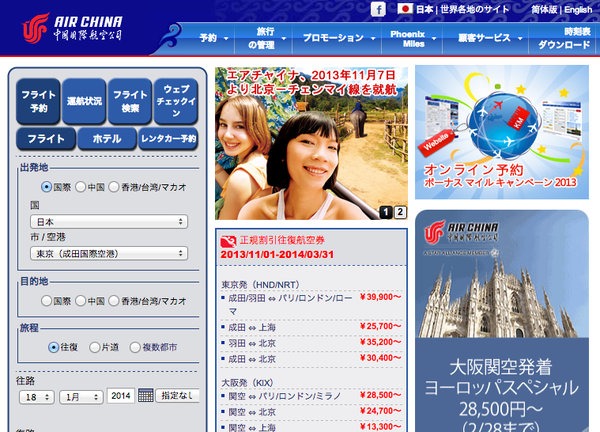600x432 pixels.
Task: Select 香港/台湾/マカオ radio under 目的地
Action: 114,301
